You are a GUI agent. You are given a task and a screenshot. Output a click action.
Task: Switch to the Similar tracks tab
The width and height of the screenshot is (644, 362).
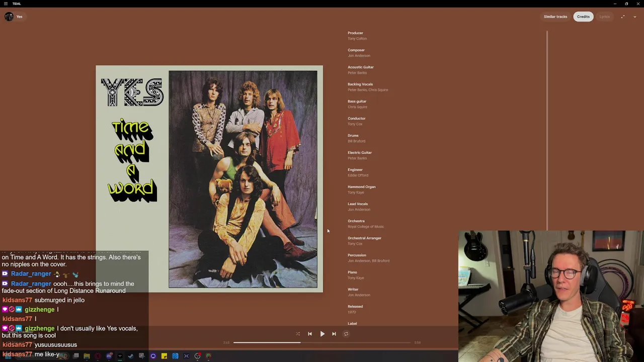(555, 17)
